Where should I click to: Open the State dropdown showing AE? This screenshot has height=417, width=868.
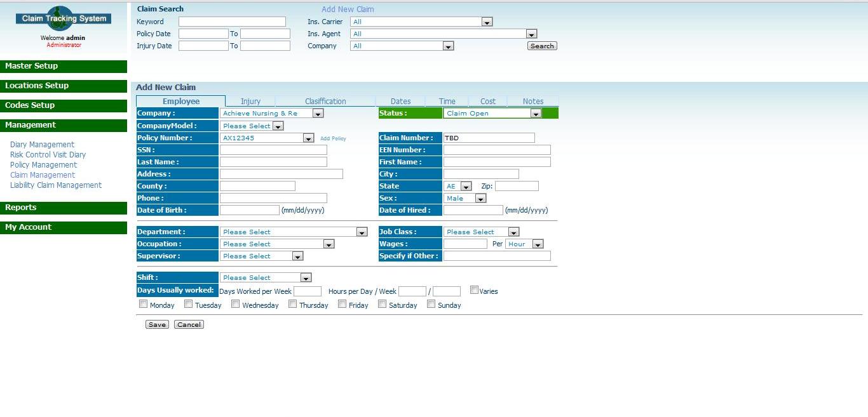click(x=458, y=186)
